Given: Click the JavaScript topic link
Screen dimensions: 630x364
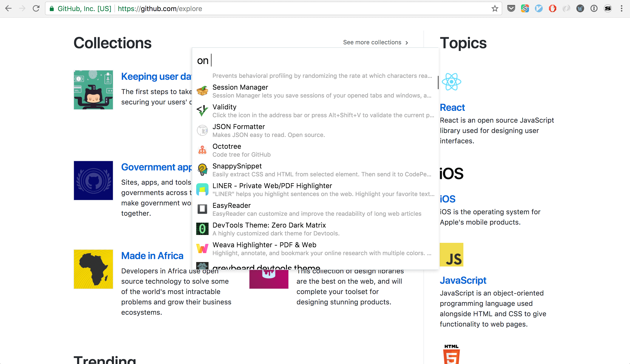Looking at the screenshot, I should pos(463,280).
